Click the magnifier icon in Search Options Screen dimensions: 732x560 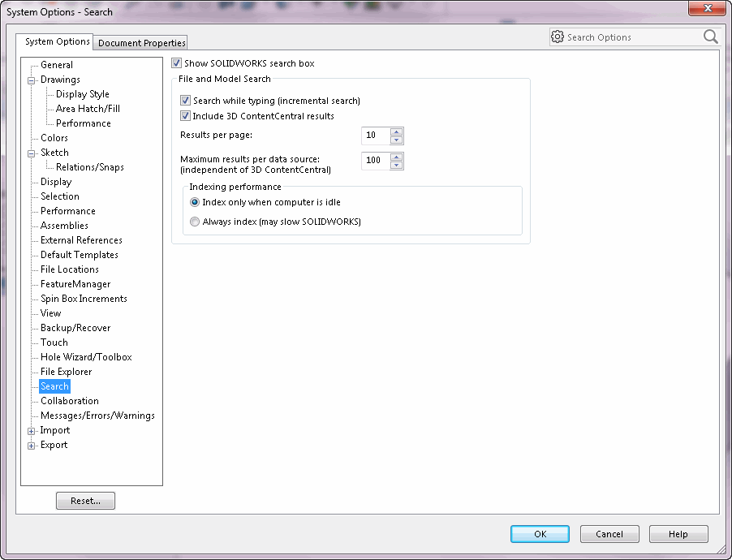(710, 37)
